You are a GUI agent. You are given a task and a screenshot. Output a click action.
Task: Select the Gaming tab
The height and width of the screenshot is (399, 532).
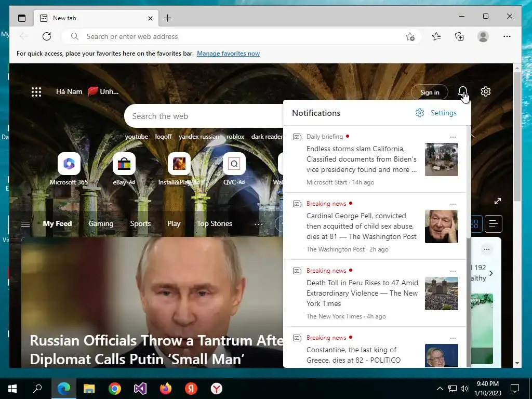tap(101, 223)
